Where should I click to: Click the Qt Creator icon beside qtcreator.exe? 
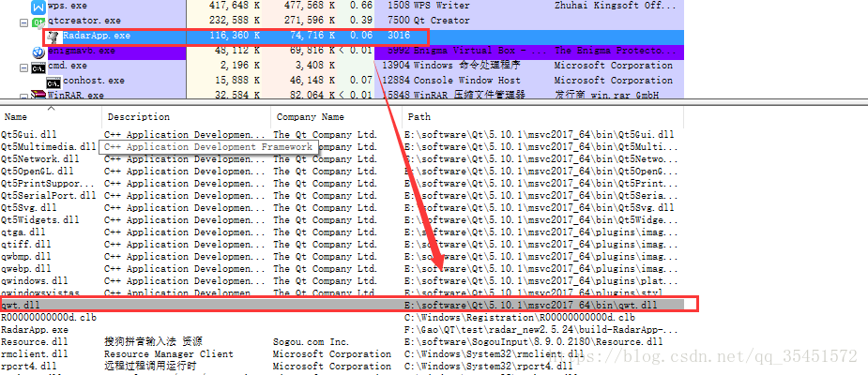38,22
